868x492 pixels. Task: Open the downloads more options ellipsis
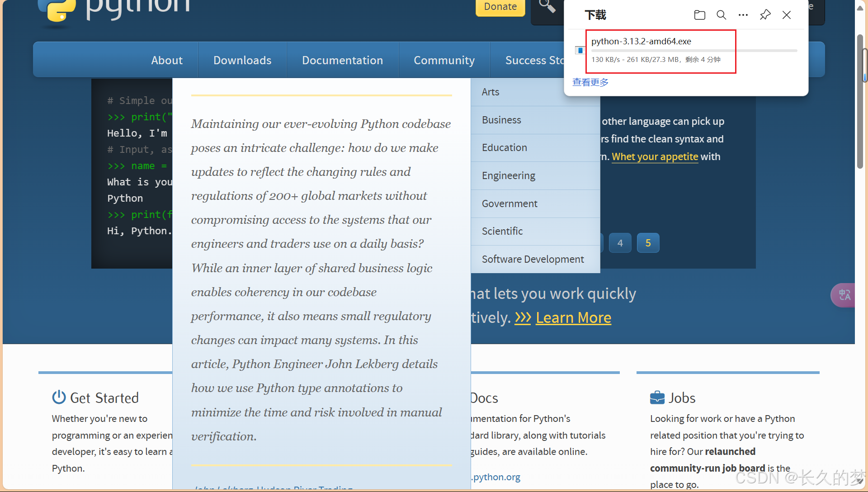coord(743,15)
